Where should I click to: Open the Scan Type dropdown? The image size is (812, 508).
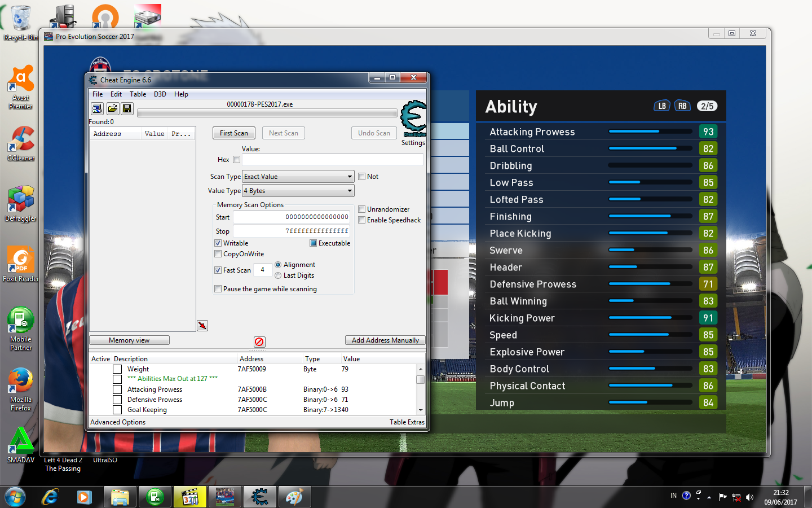[298, 177]
